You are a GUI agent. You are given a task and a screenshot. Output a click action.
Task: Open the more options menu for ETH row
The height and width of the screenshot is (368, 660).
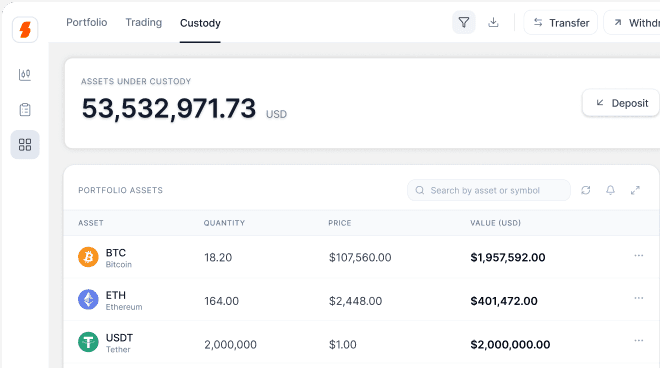click(639, 298)
